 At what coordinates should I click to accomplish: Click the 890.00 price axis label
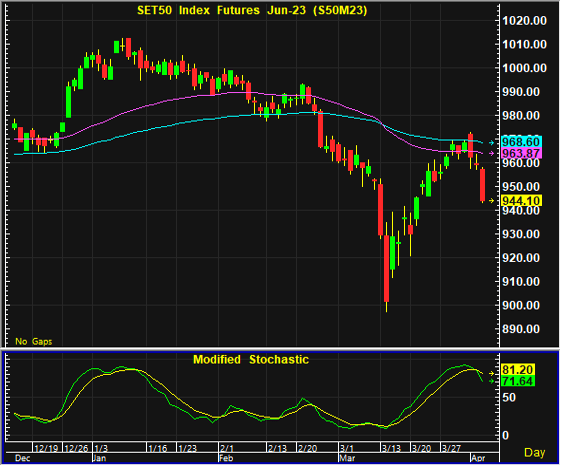[521, 329]
